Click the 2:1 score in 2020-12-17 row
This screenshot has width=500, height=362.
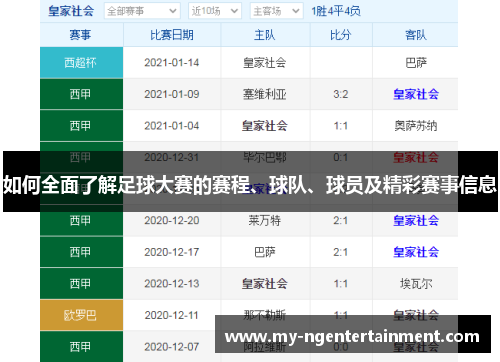(341, 252)
